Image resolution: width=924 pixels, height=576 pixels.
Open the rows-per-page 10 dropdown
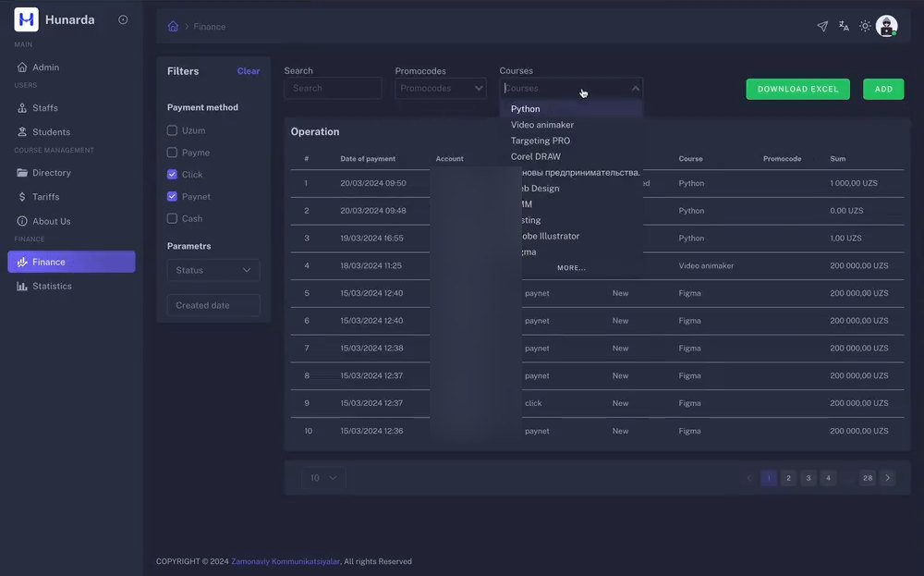coord(323,478)
